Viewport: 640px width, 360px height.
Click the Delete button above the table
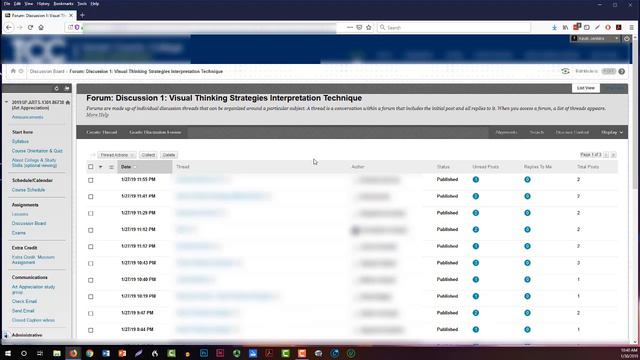click(169, 155)
